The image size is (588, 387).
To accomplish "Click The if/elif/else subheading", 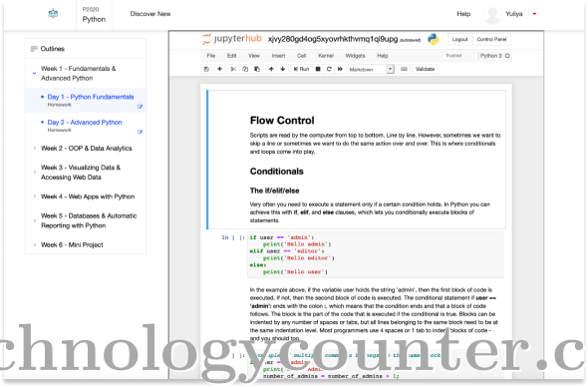I will 274,191.
